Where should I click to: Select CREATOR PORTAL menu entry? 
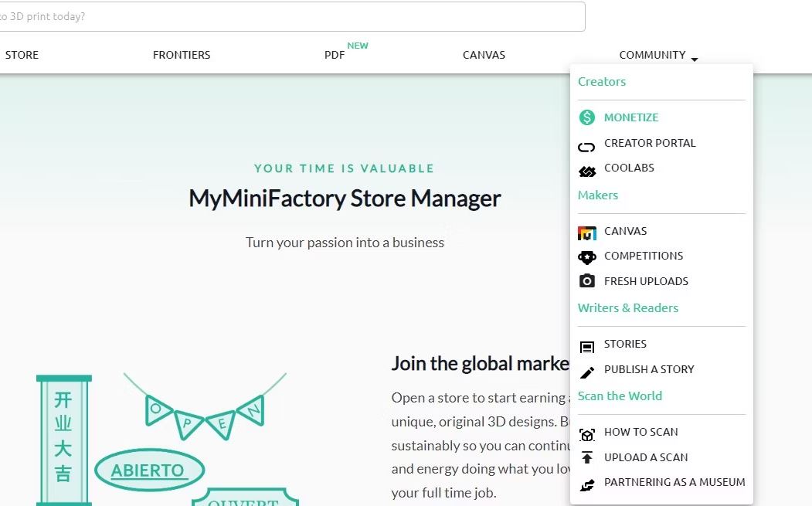[650, 143]
